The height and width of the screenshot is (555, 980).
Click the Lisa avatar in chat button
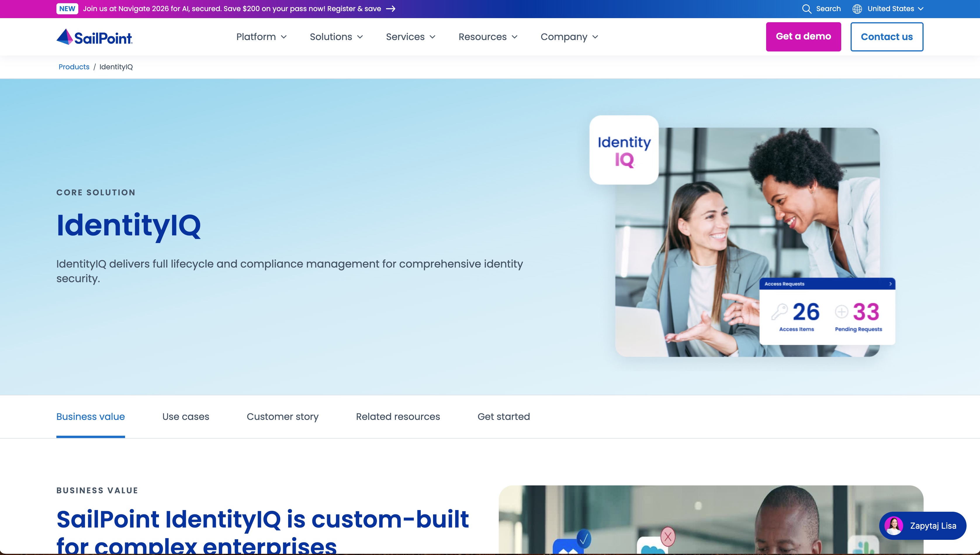[894, 526]
